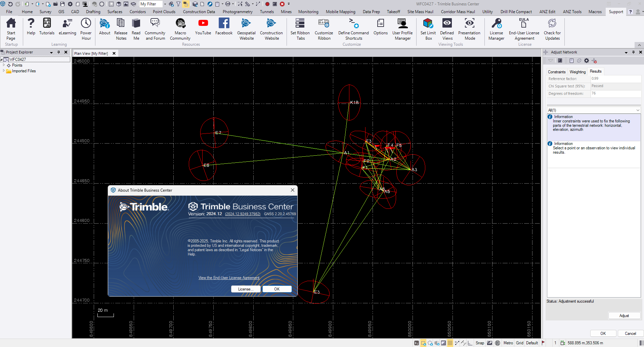Toggle polygon select mode in status bar

coord(430,343)
